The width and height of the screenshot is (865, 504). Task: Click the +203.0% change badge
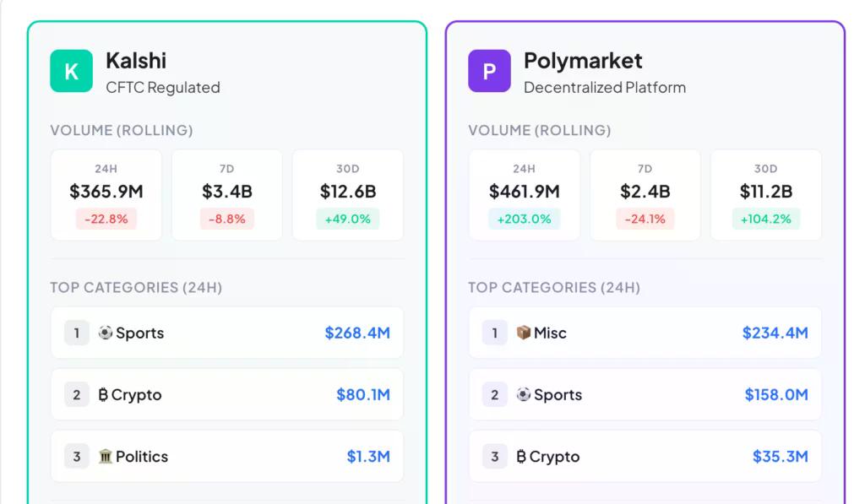(x=524, y=219)
